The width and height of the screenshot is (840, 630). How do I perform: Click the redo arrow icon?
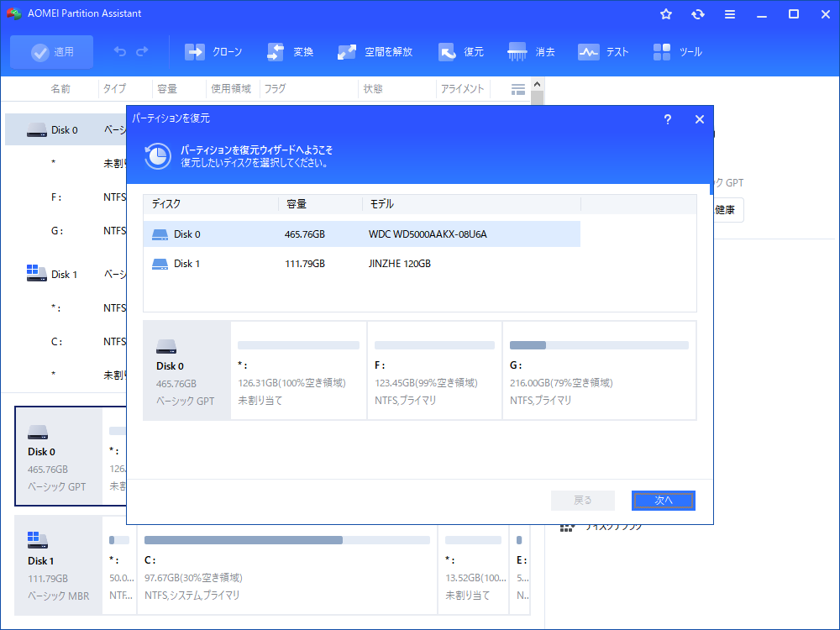[142, 51]
